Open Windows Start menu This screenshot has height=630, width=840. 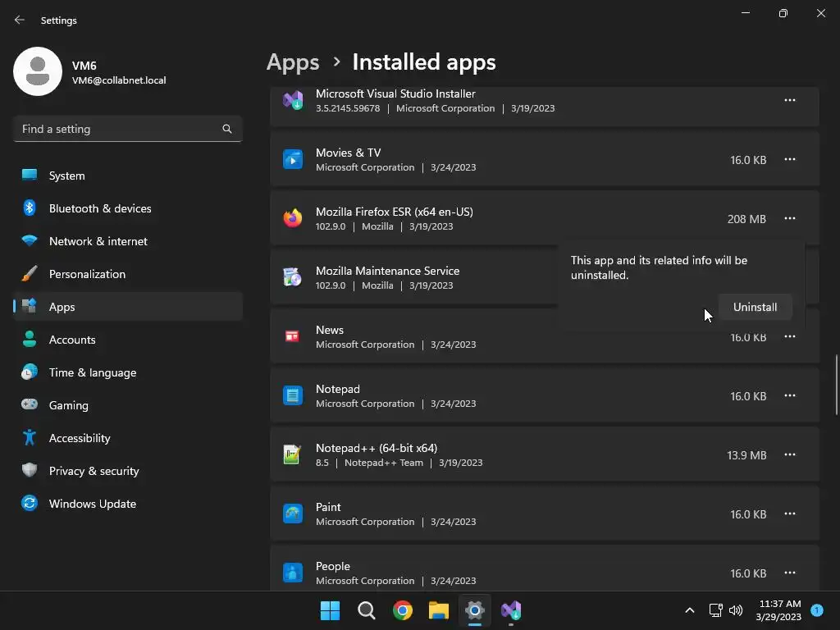pyautogui.click(x=330, y=610)
